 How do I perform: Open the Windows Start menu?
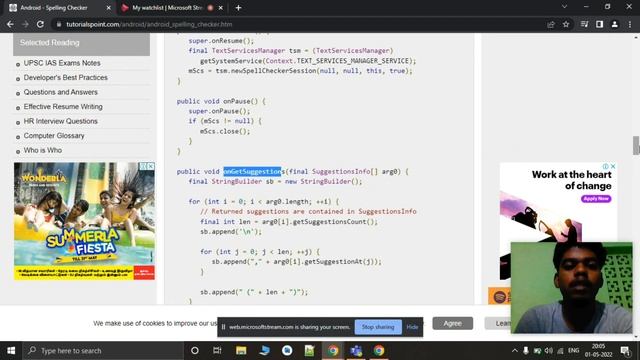click(x=11, y=351)
